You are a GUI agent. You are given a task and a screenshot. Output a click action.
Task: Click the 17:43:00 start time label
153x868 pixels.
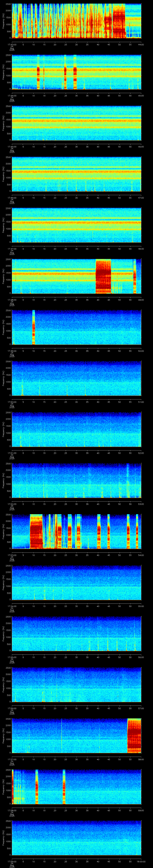tap(12, 44)
